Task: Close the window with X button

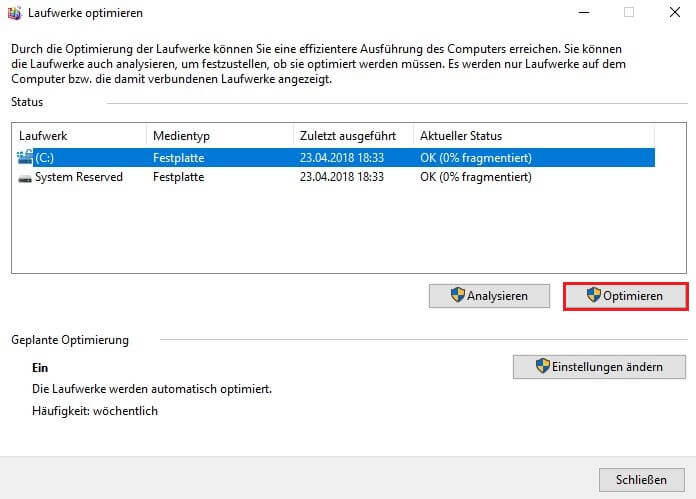Action: (675, 12)
